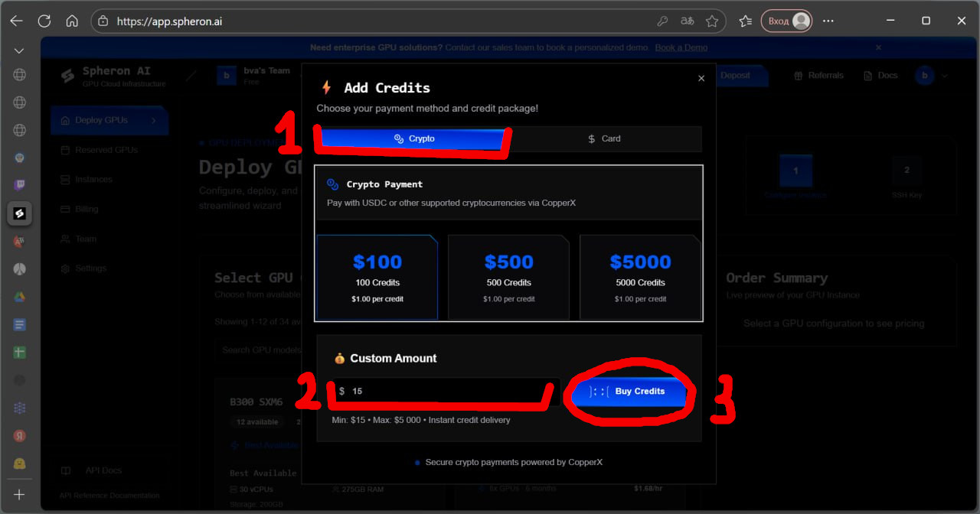The width and height of the screenshot is (980, 514).
Task: Open the browser Settings and more ellipsis menu
Action: tap(828, 21)
